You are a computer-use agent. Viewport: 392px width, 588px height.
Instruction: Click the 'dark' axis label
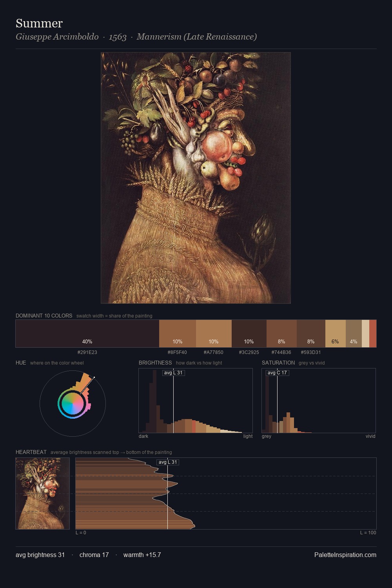143,436
